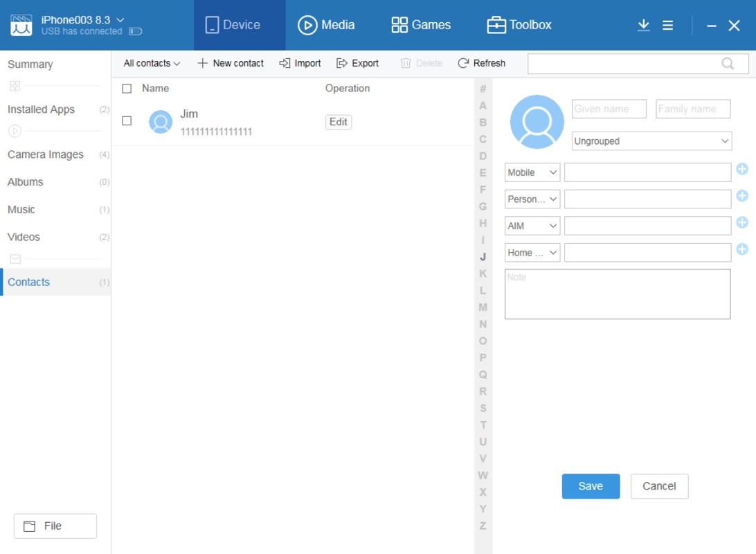Click the contacts search field
This screenshot has width=756, height=554.
638,64
